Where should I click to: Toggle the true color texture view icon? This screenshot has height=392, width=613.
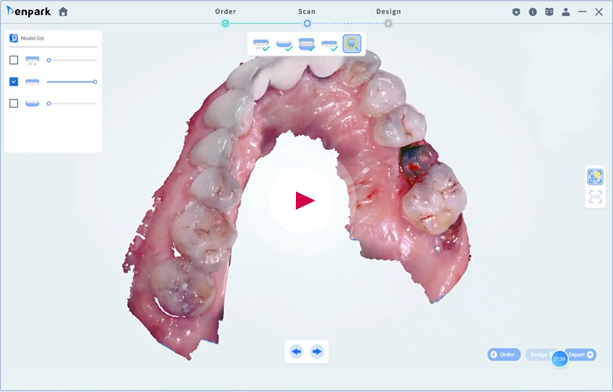(x=595, y=177)
